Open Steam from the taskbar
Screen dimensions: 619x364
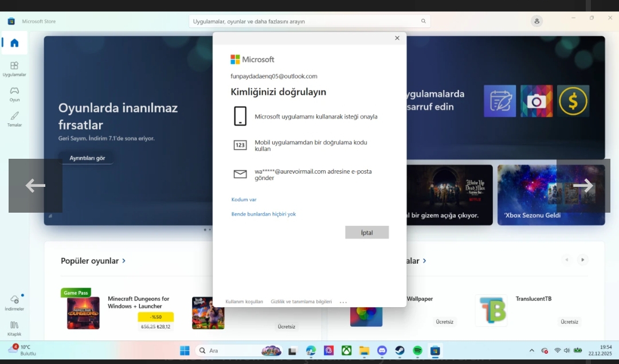[x=399, y=351]
